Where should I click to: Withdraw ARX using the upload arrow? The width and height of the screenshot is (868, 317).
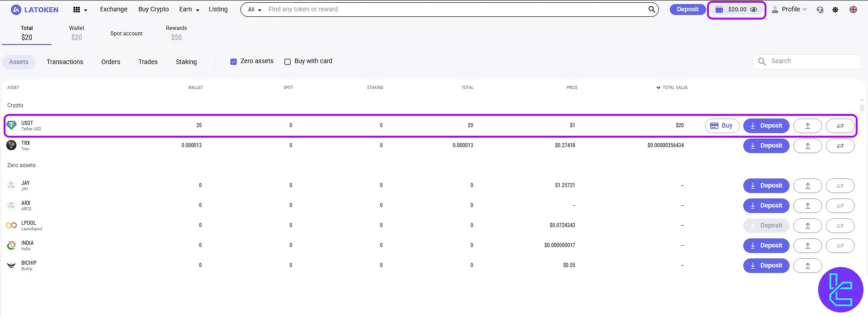tap(807, 206)
